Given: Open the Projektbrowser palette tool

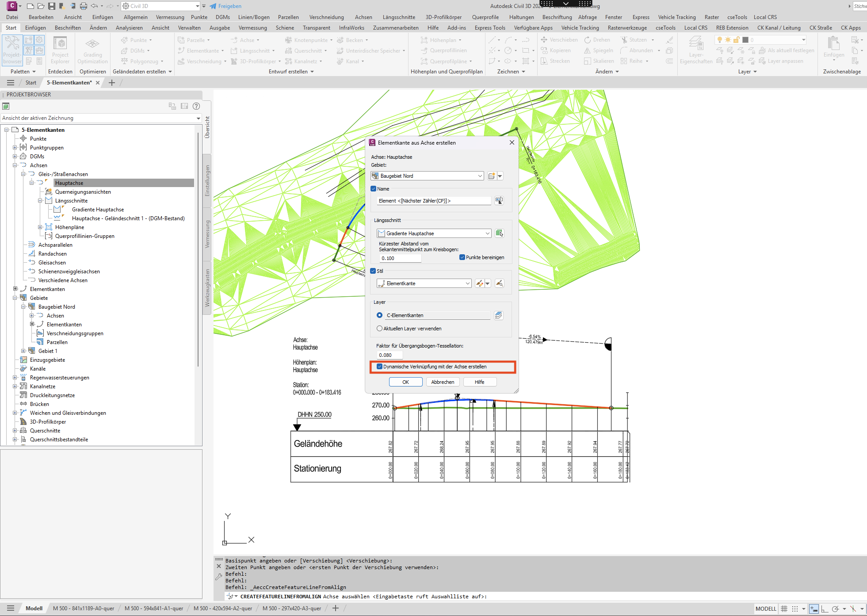Looking at the screenshot, I should coord(12,50).
